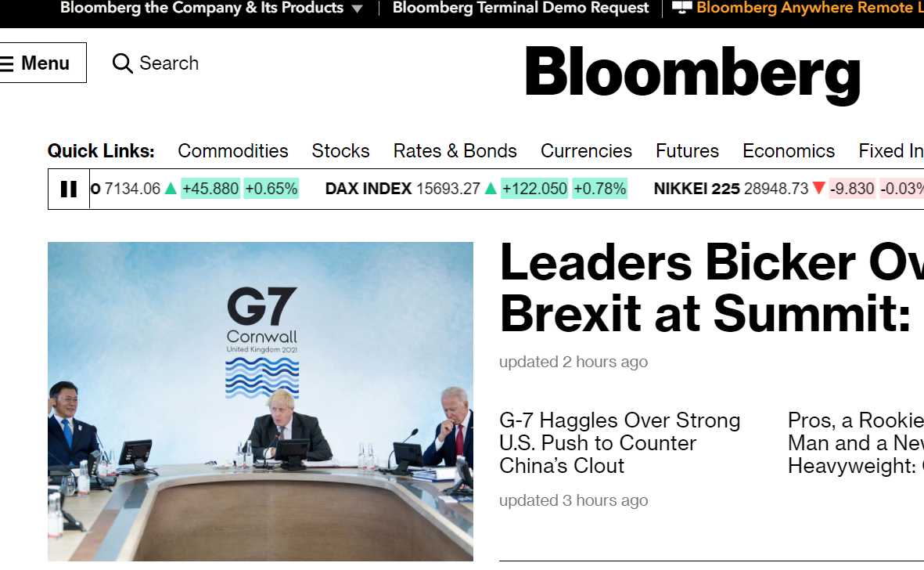The height and width of the screenshot is (570, 924).
Task: Pause the stock ticker
Action: click(69, 189)
